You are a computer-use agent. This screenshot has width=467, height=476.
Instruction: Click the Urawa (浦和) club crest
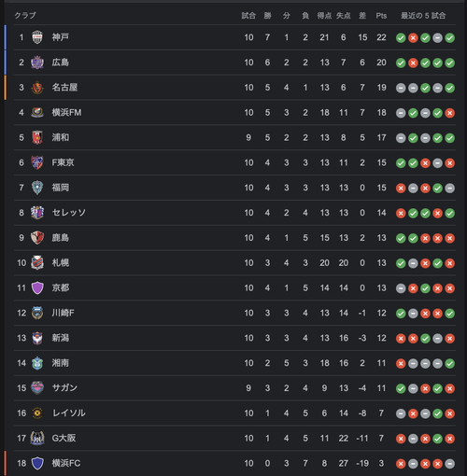(37, 138)
